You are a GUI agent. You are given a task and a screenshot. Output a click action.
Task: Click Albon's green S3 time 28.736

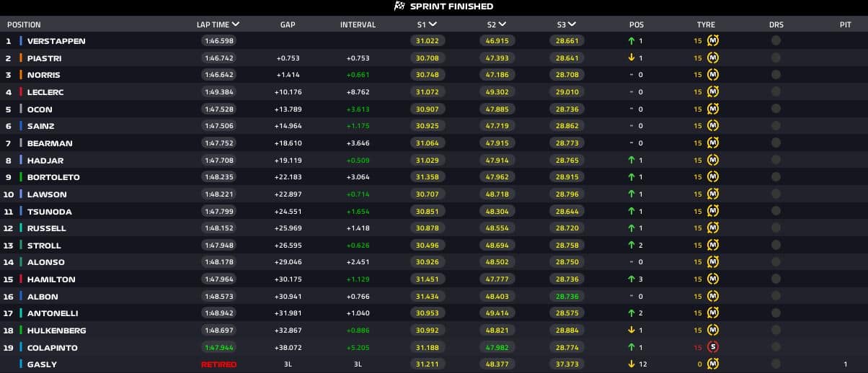click(567, 296)
